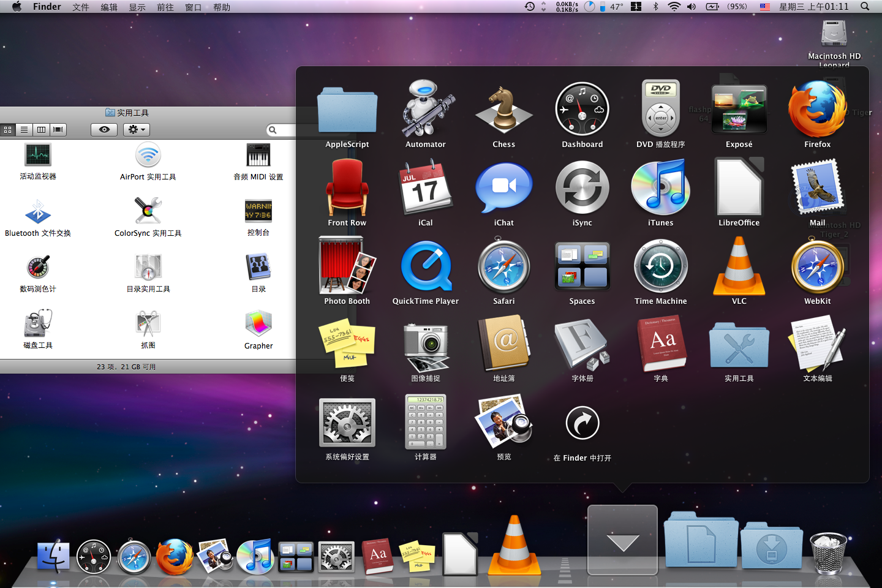Open the 编辑 menu
Viewport: 882px width, 588px height.
pyautogui.click(x=109, y=7)
